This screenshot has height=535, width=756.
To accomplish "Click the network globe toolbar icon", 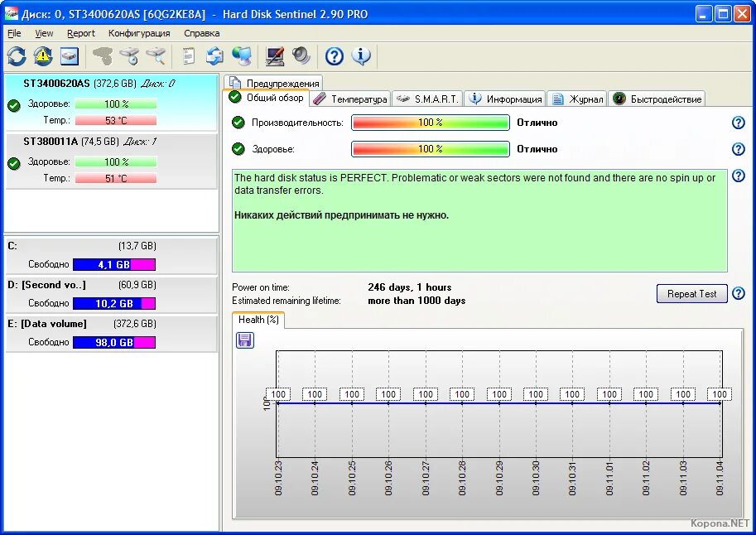I will tap(241, 56).
